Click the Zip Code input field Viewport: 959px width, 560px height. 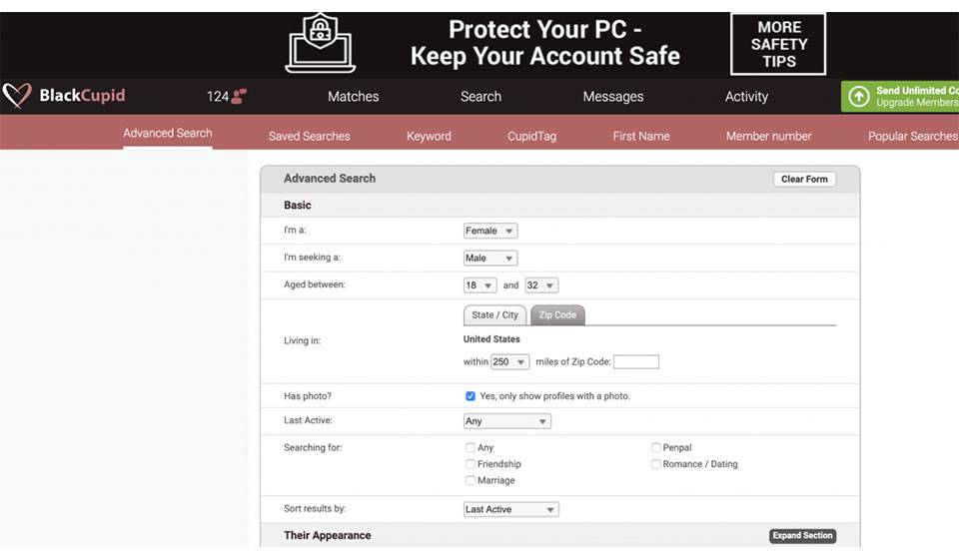[636, 362]
